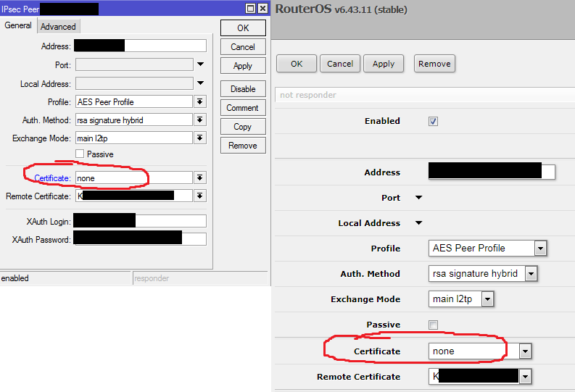Click Remove in RouterOS web panel
Image resolution: width=575 pixels, height=392 pixels.
coord(434,64)
